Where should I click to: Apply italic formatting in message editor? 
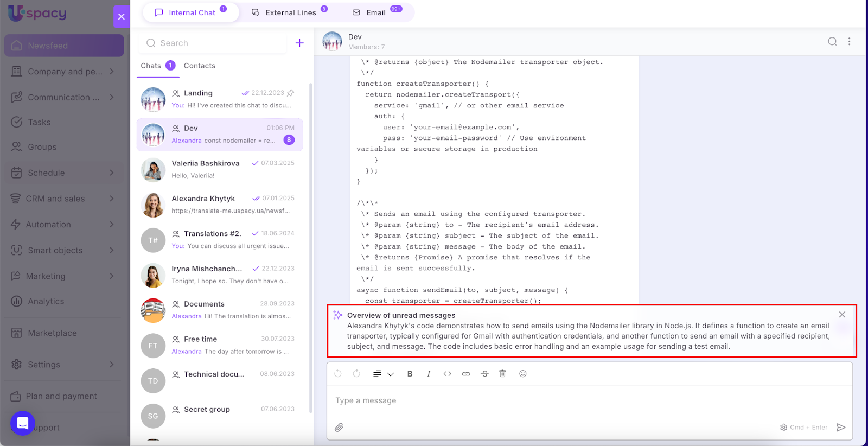click(429, 374)
